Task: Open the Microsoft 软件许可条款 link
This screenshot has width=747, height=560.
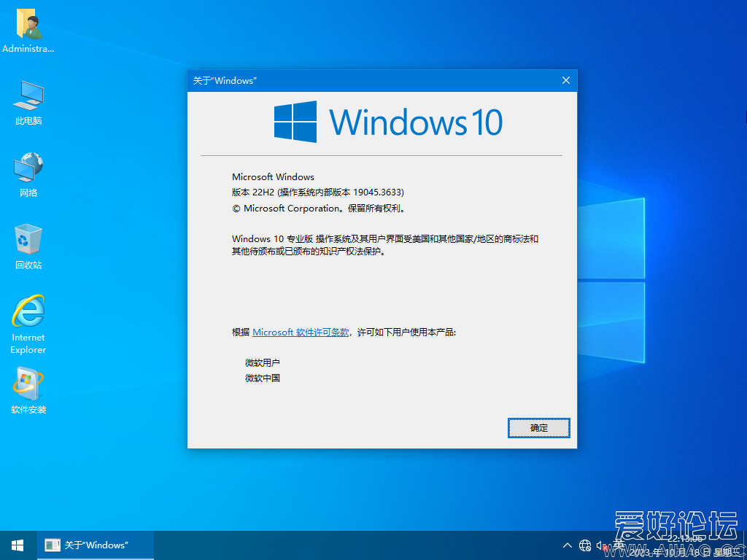Action: pos(301,332)
